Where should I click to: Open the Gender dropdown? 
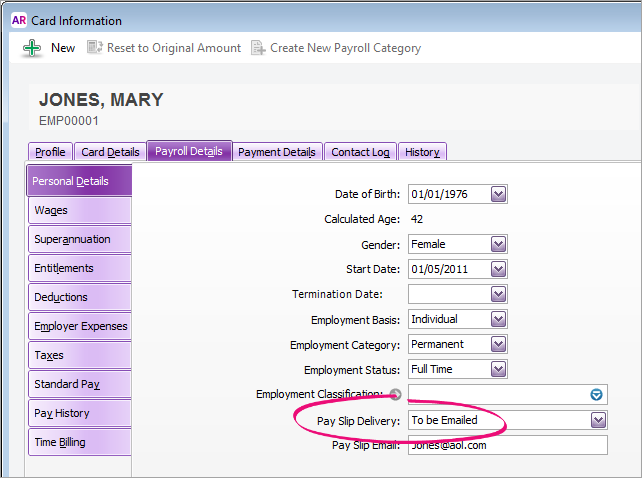pos(498,244)
